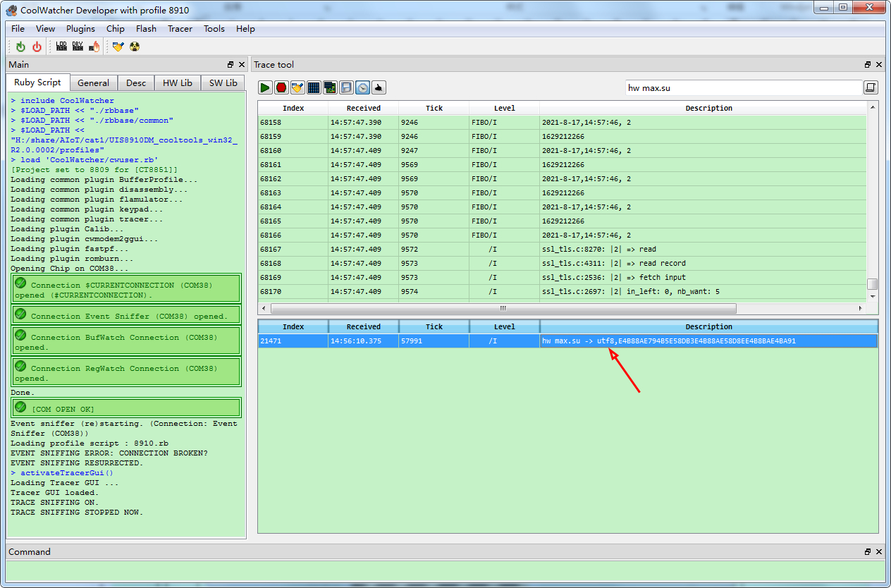Click the blue grid trace levels icon

pyautogui.click(x=314, y=87)
